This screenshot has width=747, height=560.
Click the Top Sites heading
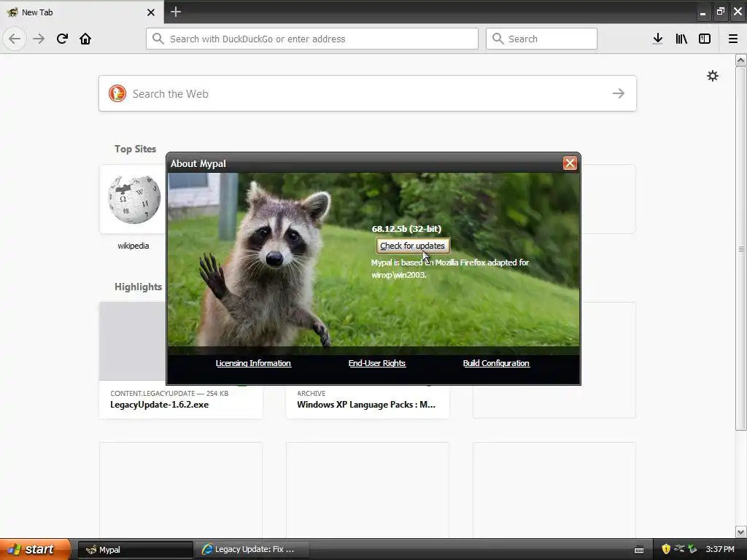(x=135, y=149)
